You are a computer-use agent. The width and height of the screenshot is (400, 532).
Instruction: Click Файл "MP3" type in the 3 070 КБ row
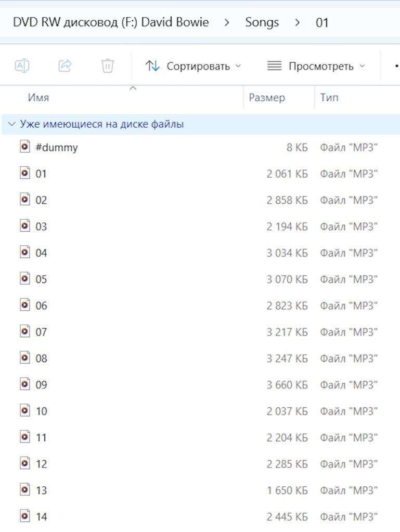pos(349,280)
